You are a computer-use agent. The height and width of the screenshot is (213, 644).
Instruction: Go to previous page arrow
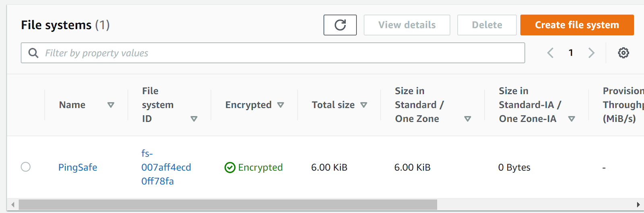coord(550,53)
